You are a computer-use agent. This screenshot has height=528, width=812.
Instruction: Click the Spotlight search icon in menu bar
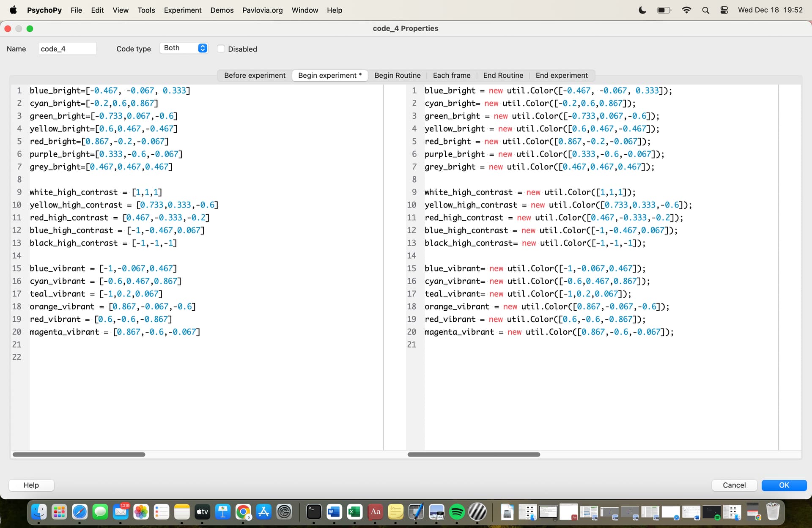pos(705,10)
